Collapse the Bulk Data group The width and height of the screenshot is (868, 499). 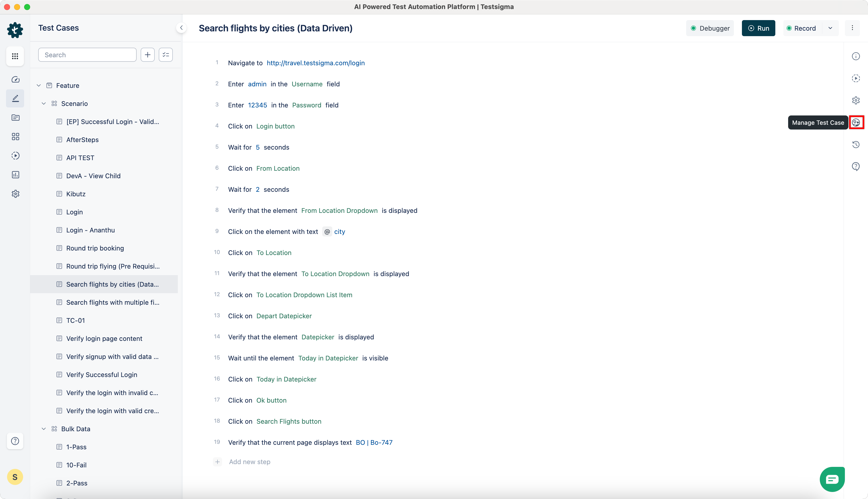point(44,428)
